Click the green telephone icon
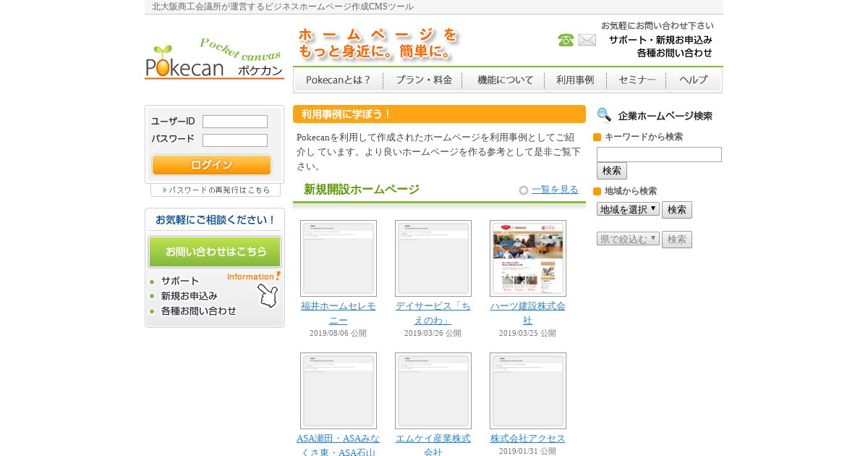Image resolution: width=868 pixels, height=456 pixels. point(566,40)
